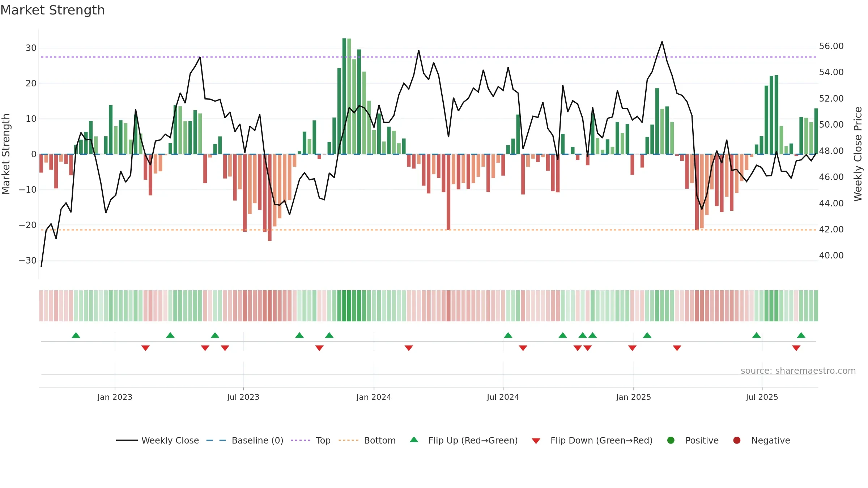Toggle Flip Down (Green→Red) legend entry
The image size is (868, 488).
(x=592, y=440)
